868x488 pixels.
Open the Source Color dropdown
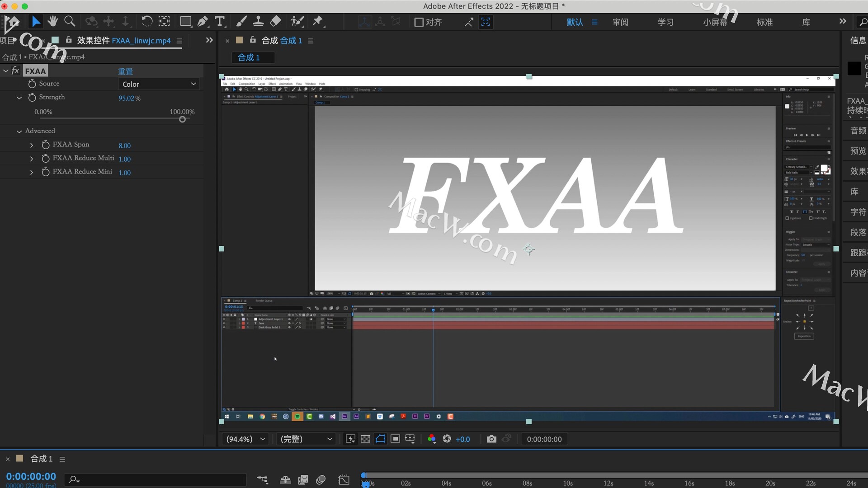tap(159, 84)
